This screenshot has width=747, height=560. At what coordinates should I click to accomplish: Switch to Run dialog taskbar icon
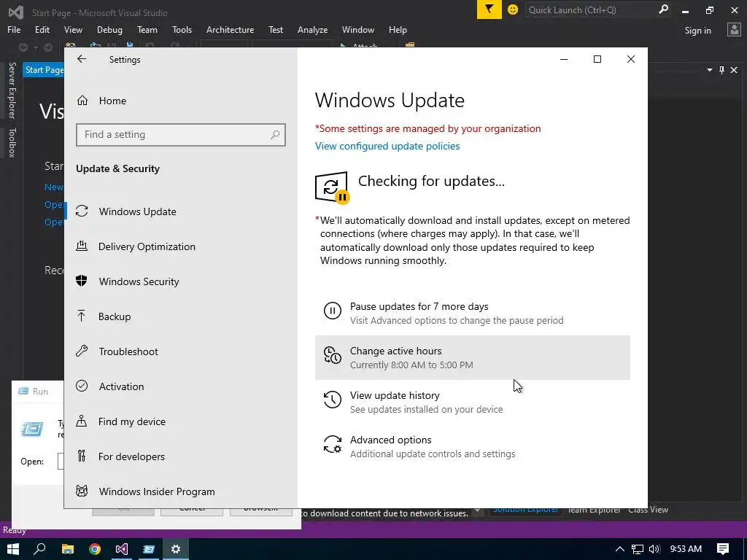click(149, 549)
